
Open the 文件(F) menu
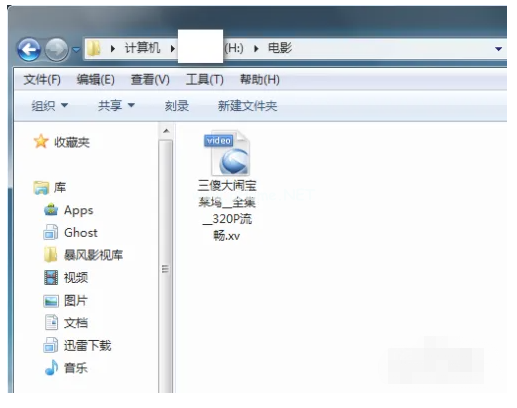pyautogui.click(x=42, y=80)
